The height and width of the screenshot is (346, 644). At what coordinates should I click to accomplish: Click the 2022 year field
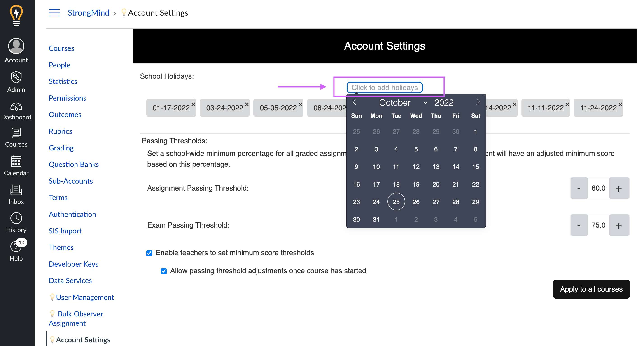[444, 103]
